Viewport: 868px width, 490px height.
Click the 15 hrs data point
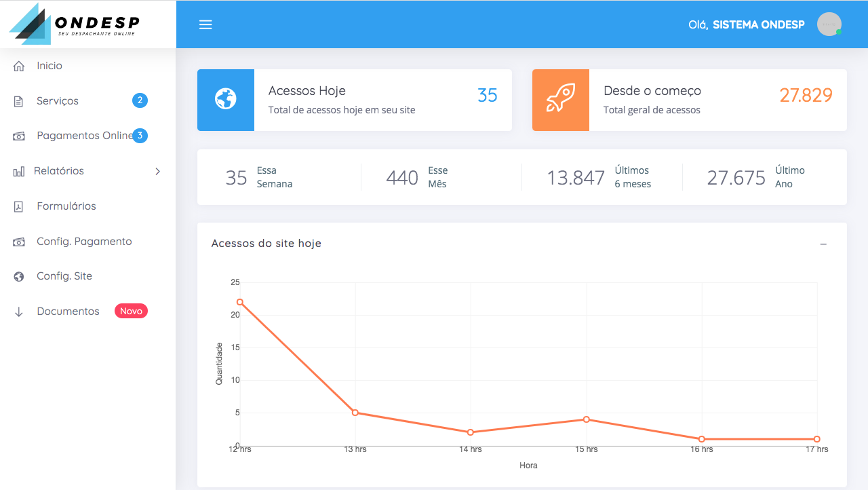(x=586, y=419)
